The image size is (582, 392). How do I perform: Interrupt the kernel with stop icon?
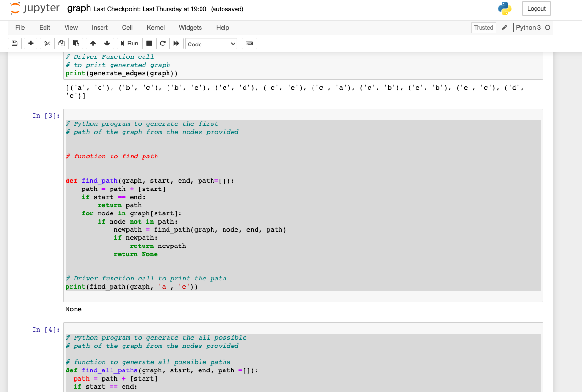coord(149,44)
